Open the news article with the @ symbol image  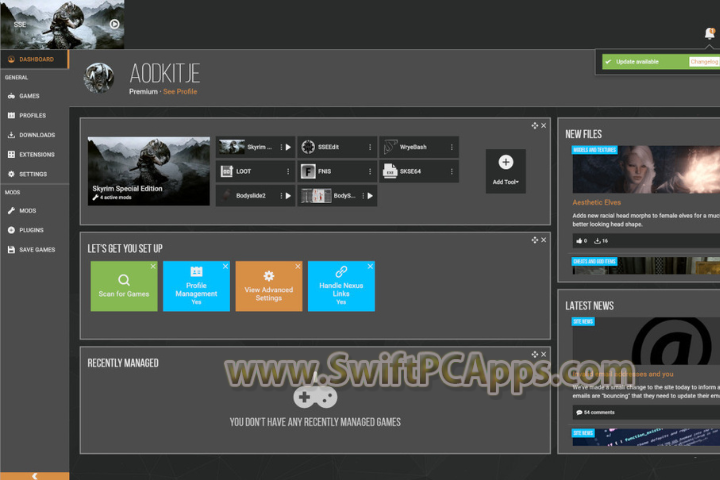click(x=646, y=342)
